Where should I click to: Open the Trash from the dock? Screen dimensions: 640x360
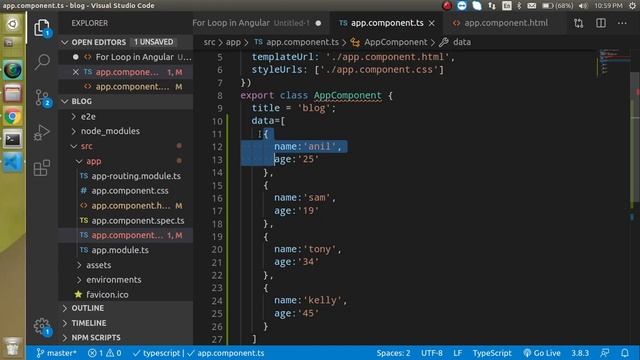(13, 348)
